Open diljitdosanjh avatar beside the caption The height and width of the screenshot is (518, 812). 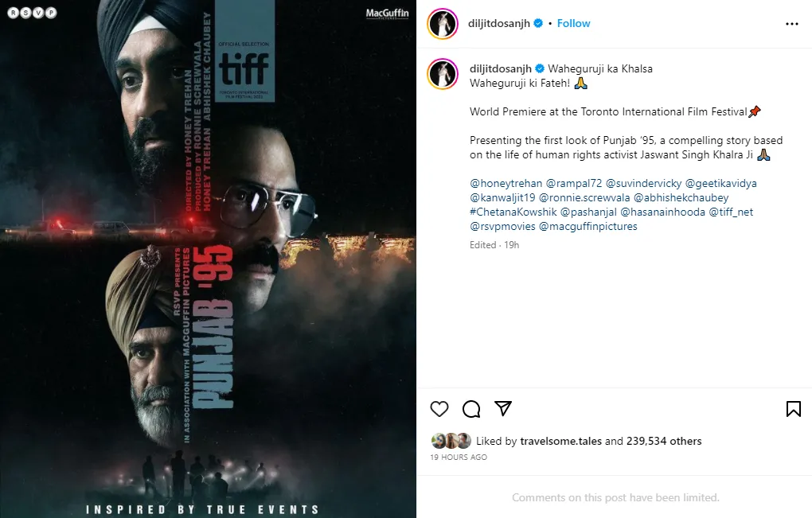pyautogui.click(x=443, y=73)
